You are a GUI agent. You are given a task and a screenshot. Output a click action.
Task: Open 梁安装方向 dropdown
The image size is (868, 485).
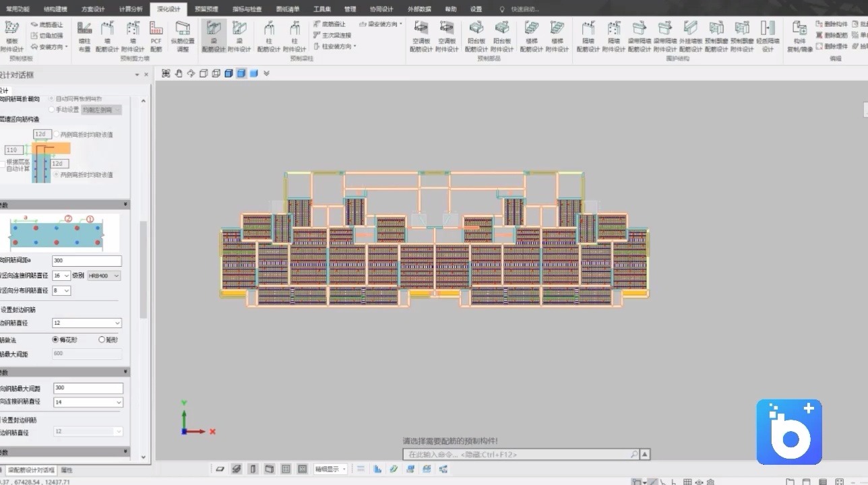(381, 24)
